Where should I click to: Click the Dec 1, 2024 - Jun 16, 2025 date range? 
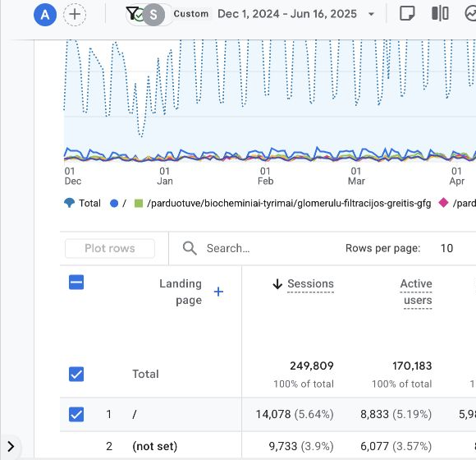tap(287, 14)
